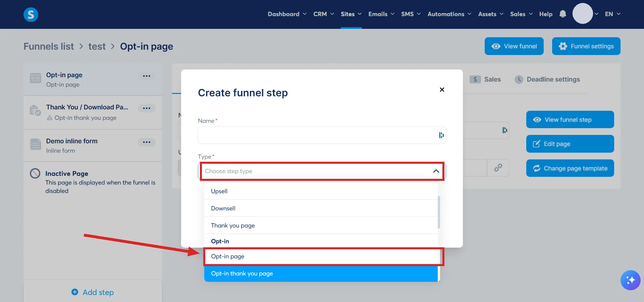
Task: Close the Create funnel step dialog
Action: (442, 90)
